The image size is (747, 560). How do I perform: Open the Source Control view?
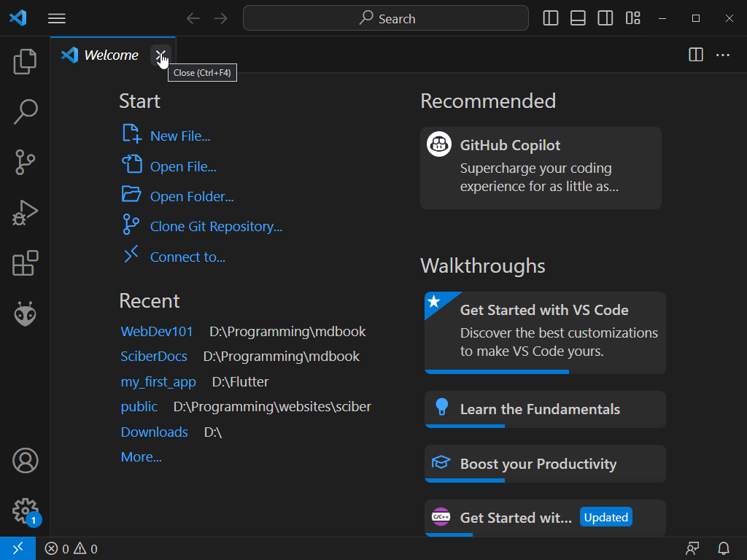25,162
